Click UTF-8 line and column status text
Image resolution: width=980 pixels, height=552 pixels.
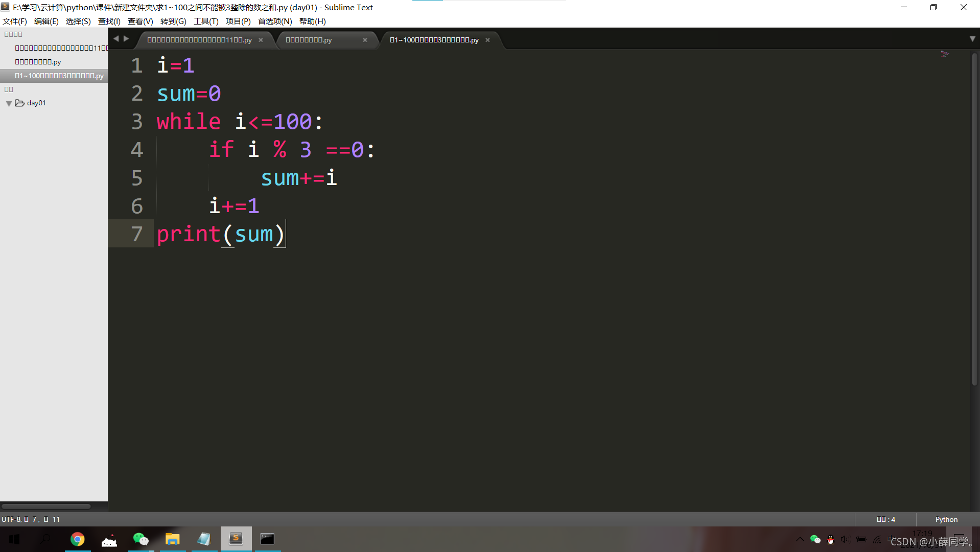pyautogui.click(x=31, y=519)
